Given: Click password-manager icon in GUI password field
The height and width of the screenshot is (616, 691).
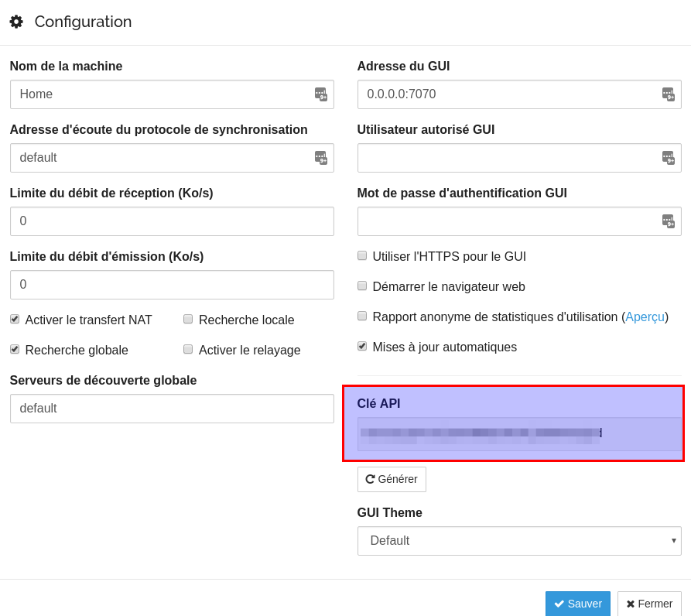Looking at the screenshot, I should [668, 221].
